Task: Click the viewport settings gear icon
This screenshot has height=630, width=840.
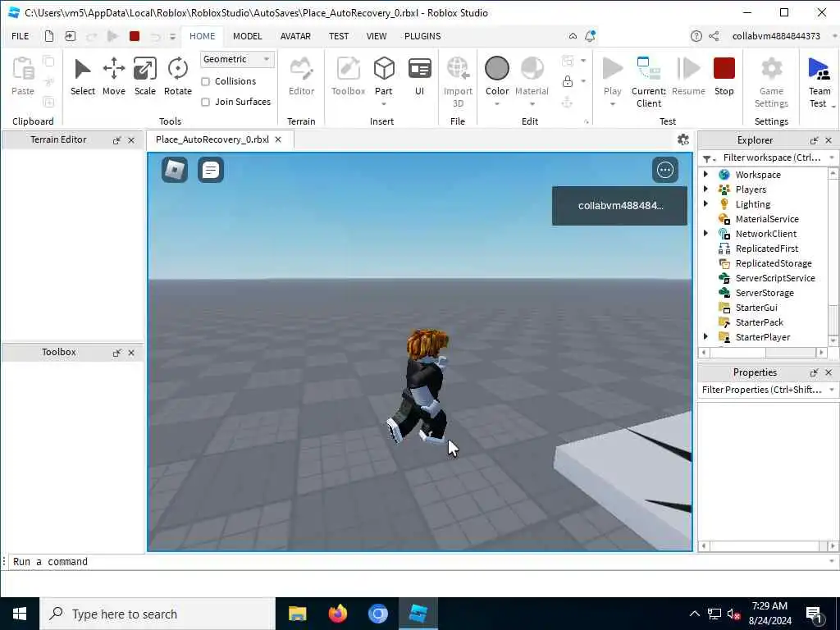Action: 683,139
